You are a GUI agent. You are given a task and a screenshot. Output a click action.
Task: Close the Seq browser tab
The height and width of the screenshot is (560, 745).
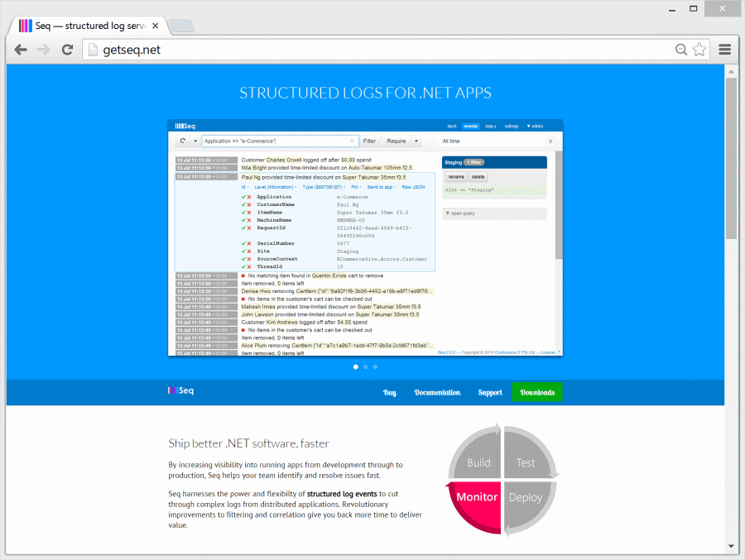(156, 26)
